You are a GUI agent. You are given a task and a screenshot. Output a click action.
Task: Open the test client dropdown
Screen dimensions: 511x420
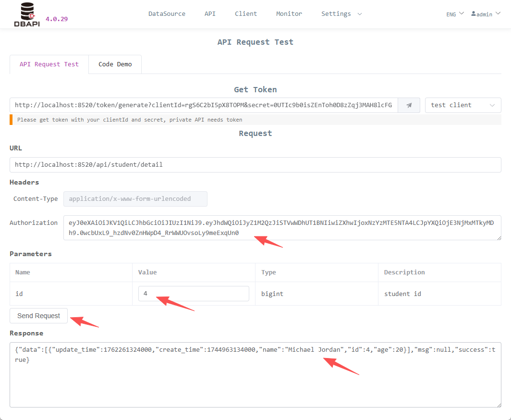coord(462,105)
